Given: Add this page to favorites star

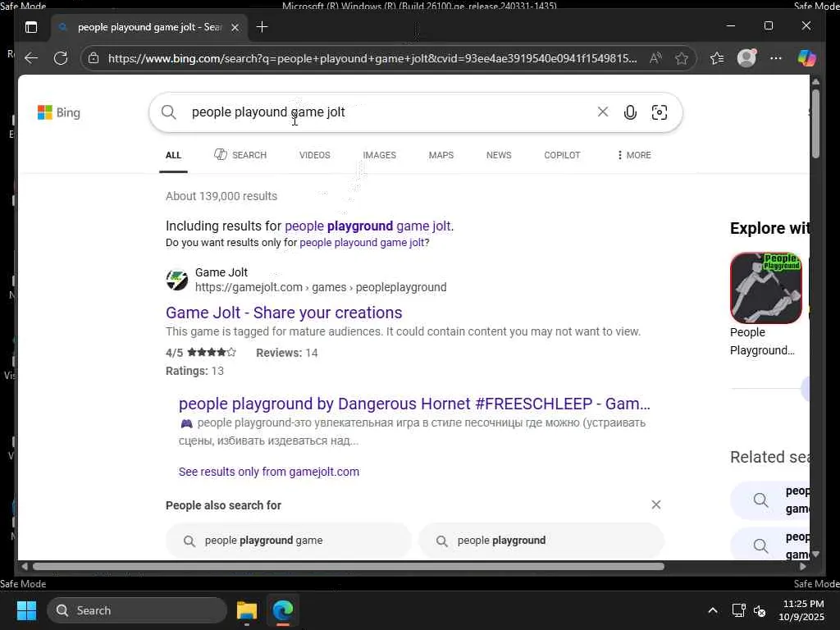Looking at the screenshot, I should (x=682, y=58).
